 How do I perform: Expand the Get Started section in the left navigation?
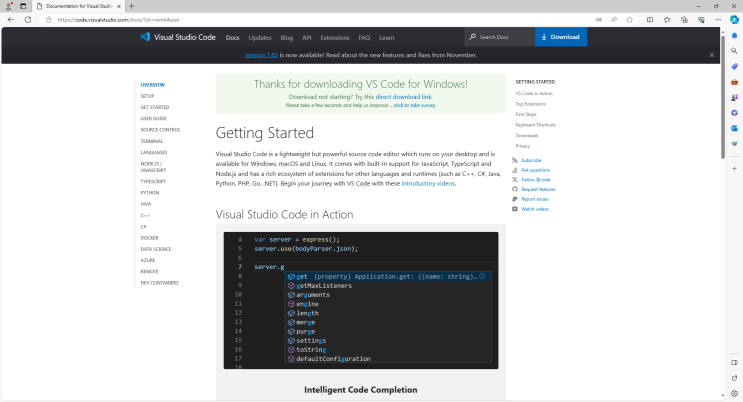(x=154, y=107)
